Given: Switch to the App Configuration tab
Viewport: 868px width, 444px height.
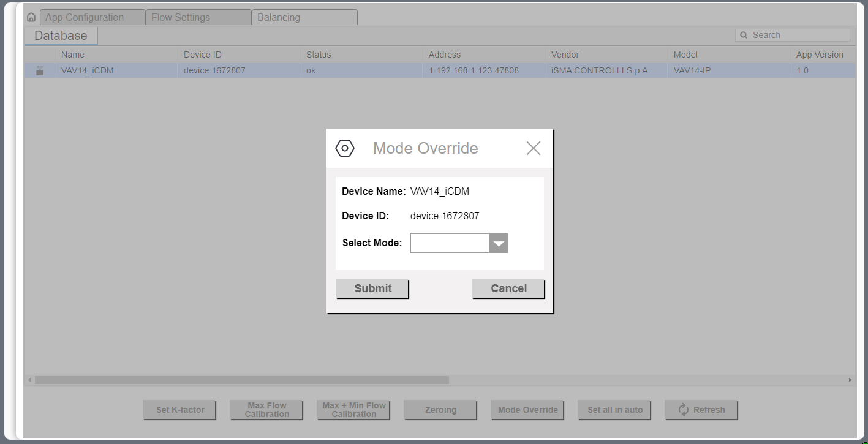Looking at the screenshot, I should (92, 17).
